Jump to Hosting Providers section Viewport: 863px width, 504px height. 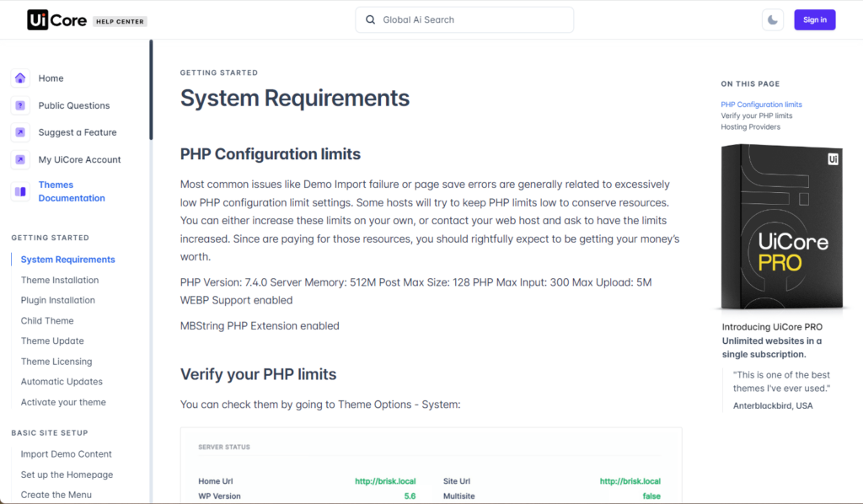click(750, 126)
